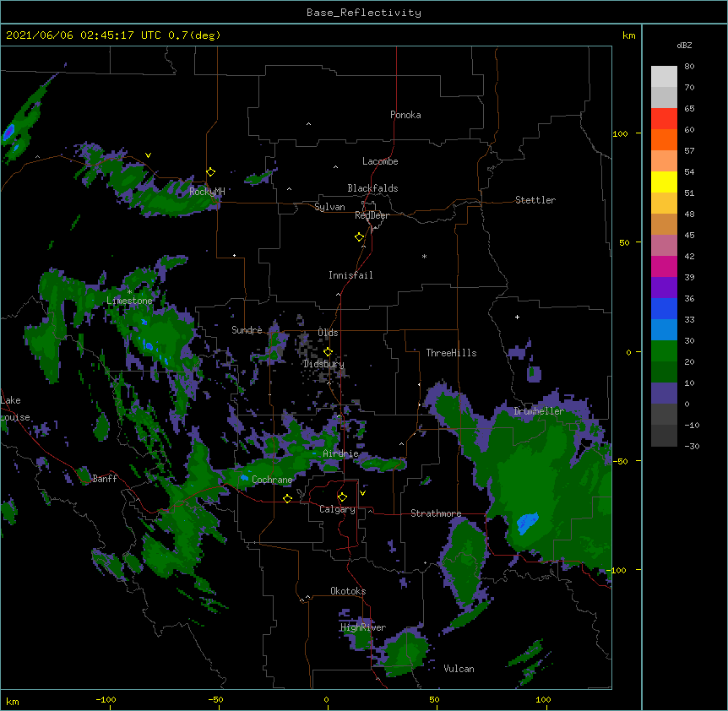Click the Didsbury label
The width and height of the screenshot is (728, 711).
point(324,364)
